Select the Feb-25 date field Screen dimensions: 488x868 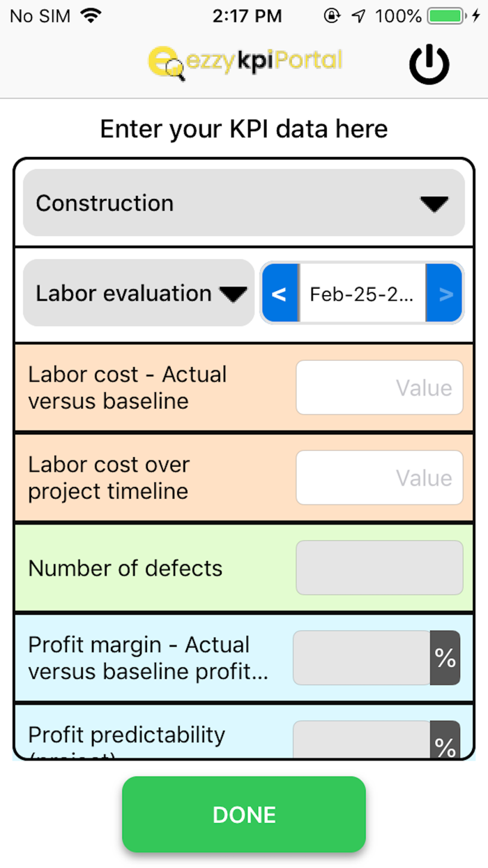click(362, 294)
